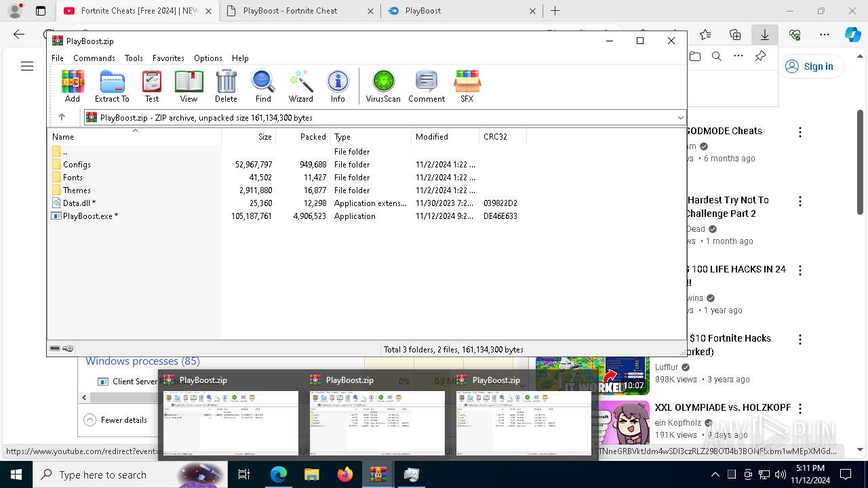Click YouTube Sign in button
The width and height of the screenshot is (868, 488).
click(x=810, y=66)
